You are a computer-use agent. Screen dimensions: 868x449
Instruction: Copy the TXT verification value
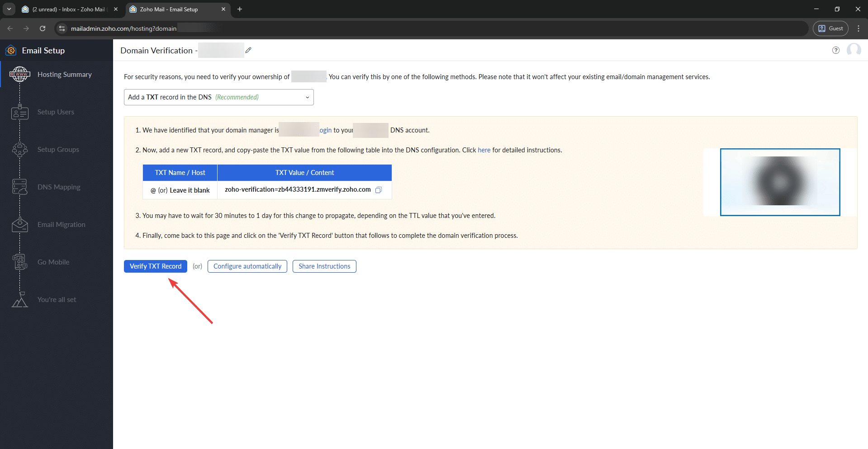pyautogui.click(x=379, y=190)
